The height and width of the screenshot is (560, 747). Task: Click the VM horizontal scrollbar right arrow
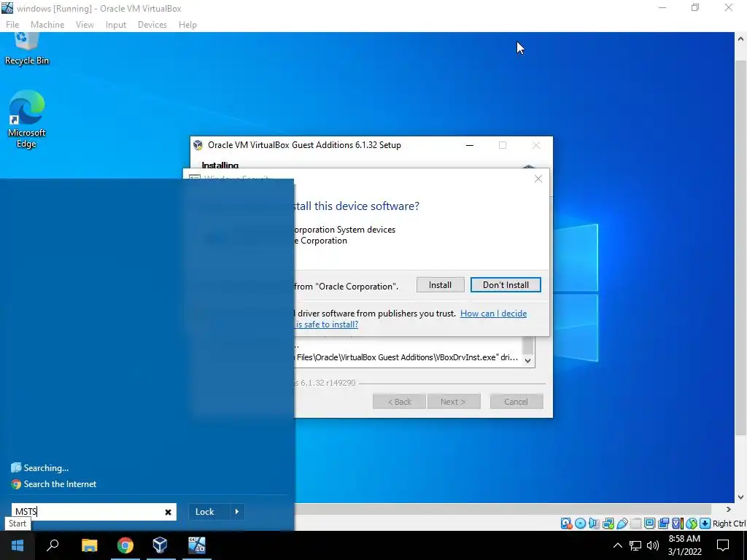coord(729,510)
